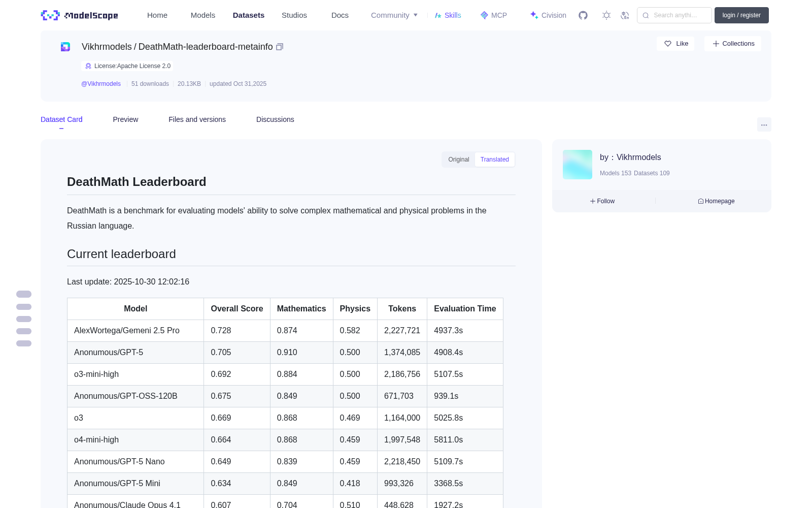Screen dimensions: 812x508
Task: Open the Skills nav item
Action: click(x=448, y=15)
